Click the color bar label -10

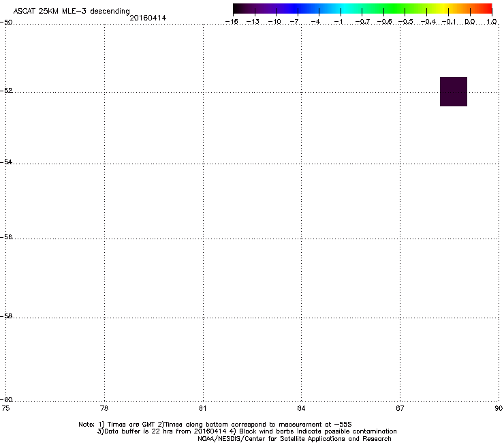[274, 22]
